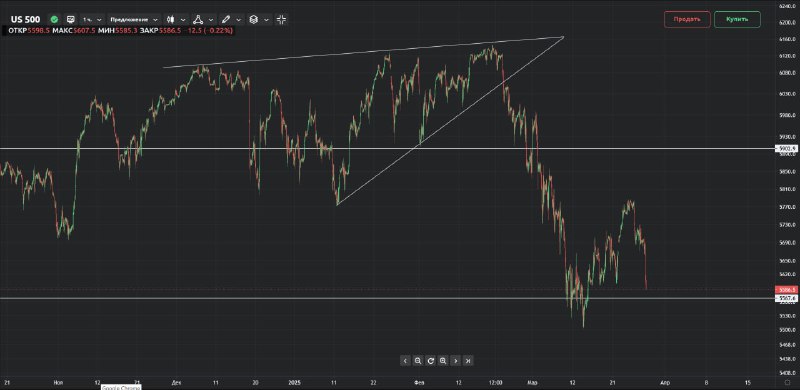Click the layers stack icon
Viewport: 800px width, 390px height.
(x=253, y=19)
